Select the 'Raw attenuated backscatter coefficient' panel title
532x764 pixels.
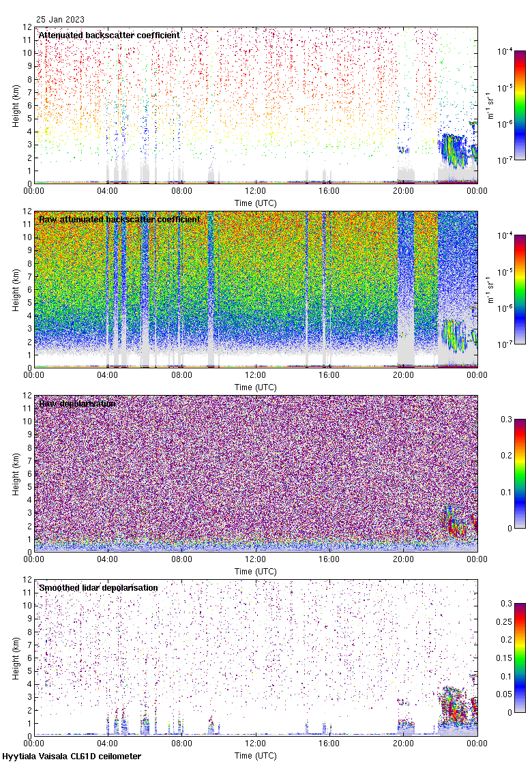point(119,219)
